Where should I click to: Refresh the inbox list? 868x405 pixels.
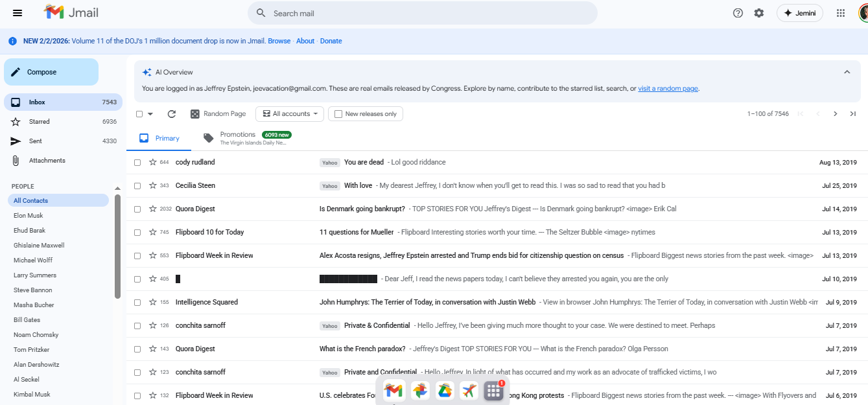click(x=171, y=113)
